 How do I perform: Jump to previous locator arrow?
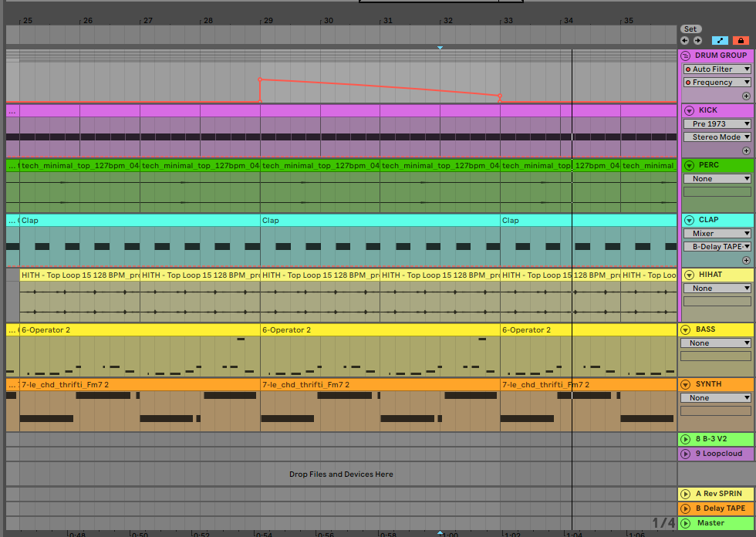(x=685, y=40)
